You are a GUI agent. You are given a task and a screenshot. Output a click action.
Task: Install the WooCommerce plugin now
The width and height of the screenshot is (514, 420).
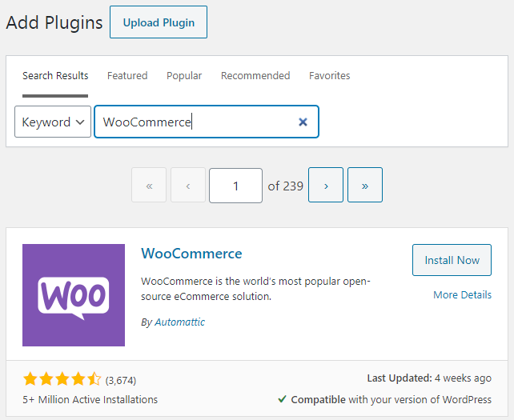pos(452,260)
